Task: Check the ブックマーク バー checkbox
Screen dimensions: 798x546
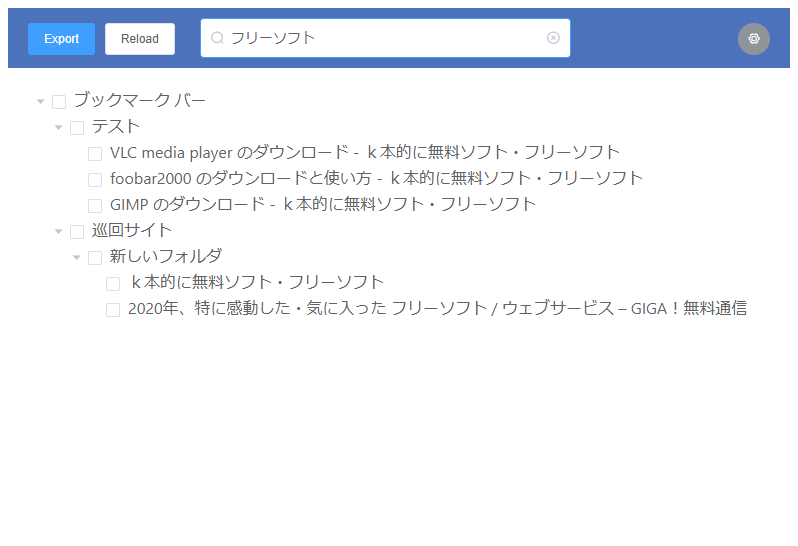Action: [x=59, y=102]
